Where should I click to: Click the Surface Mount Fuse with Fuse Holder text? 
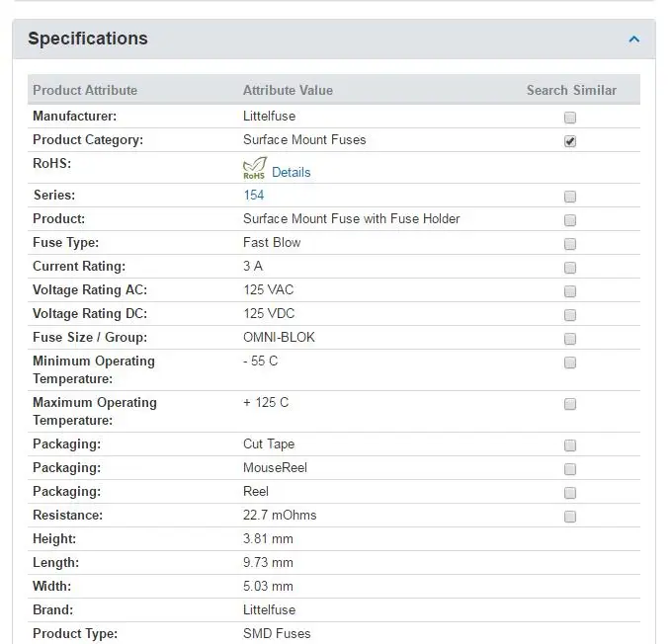point(352,219)
